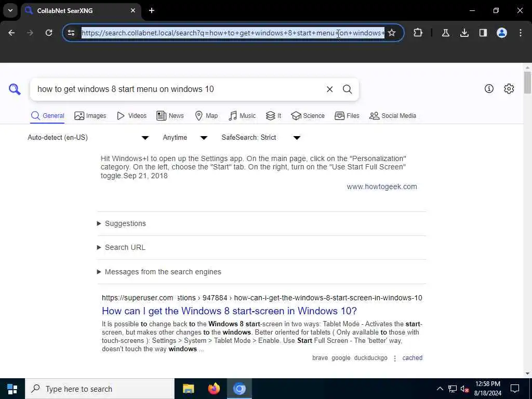Open the tab search dropdown arrow
The width and height of the screenshot is (532, 399).
click(10, 10)
